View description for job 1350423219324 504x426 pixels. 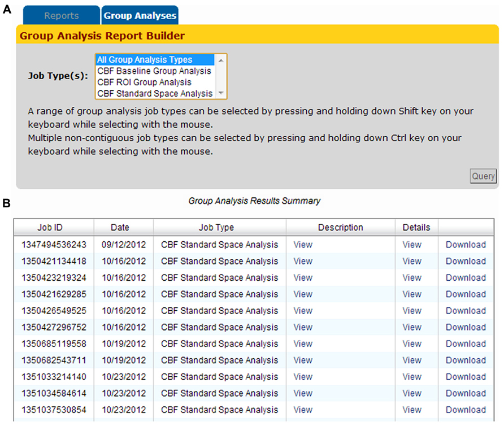pyautogui.click(x=303, y=277)
